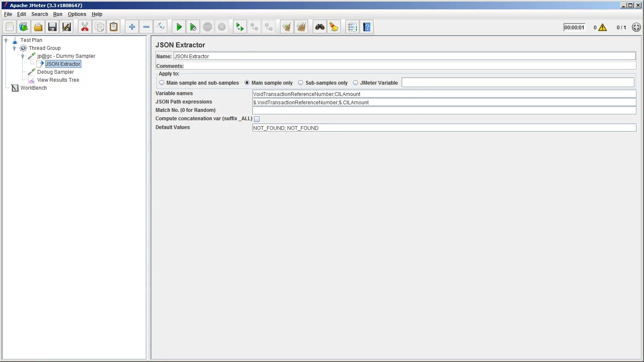The height and width of the screenshot is (362, 644).
Task: Toggle Compute concatenation var checkbox
Action: [x=257, y=119]
